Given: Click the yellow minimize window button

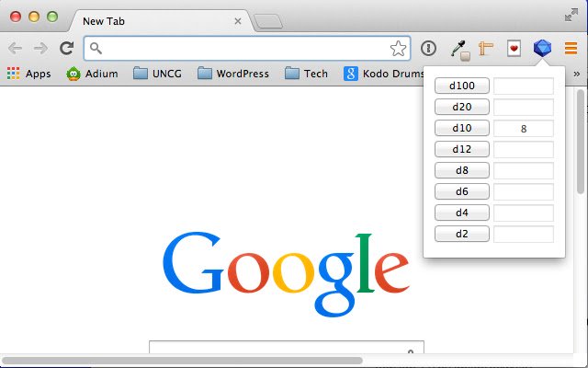Looking at the screenshot, I should coord(34,17).
